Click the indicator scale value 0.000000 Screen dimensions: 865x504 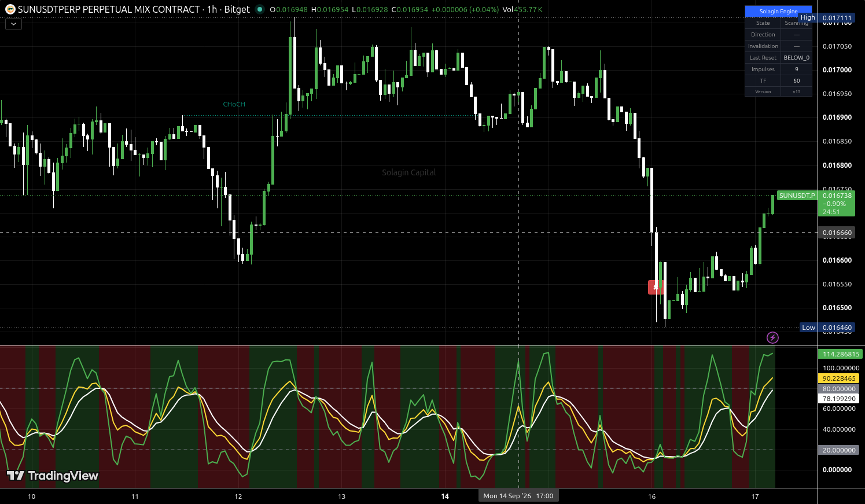pos(837,470)
